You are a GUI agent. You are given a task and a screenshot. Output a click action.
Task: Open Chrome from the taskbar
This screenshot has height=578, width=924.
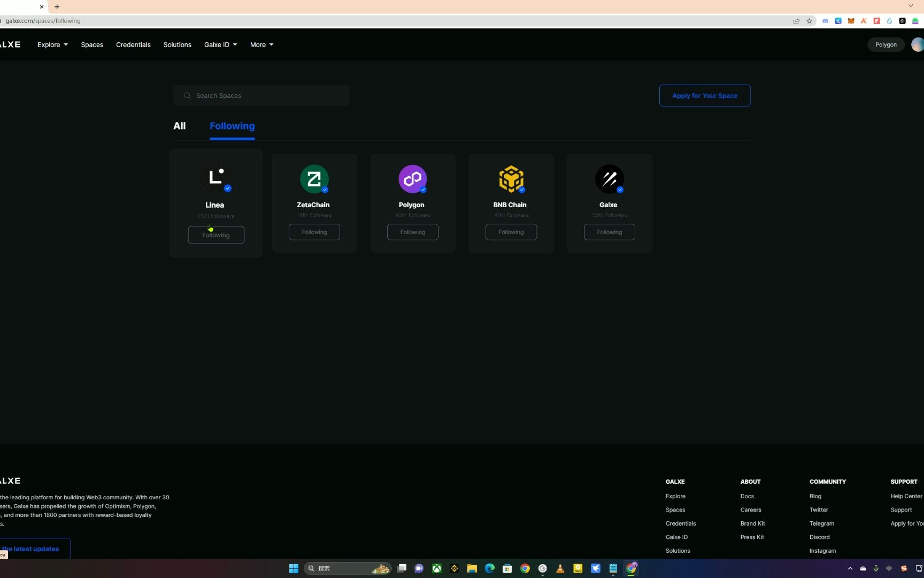tap(525, 568)
